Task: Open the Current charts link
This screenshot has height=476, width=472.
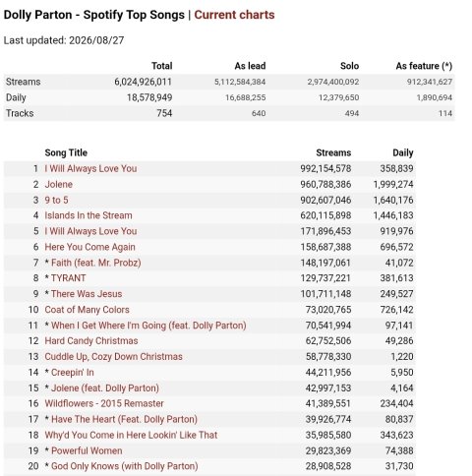Action: (x=234, y=15)
